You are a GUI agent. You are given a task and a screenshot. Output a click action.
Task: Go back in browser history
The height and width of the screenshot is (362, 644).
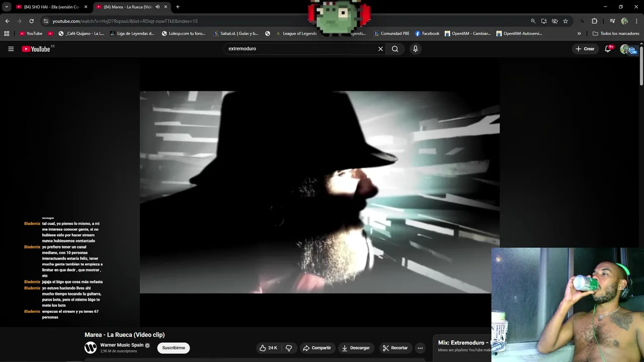(x=7, y=21)
